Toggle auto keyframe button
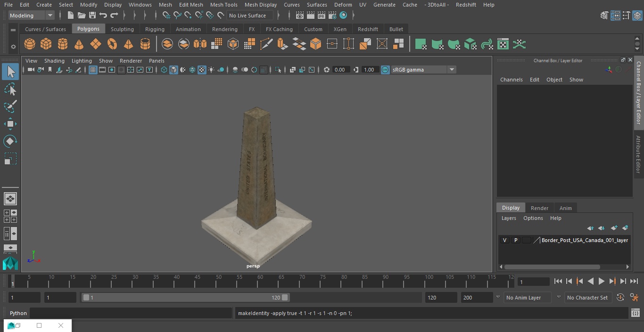 620,298
